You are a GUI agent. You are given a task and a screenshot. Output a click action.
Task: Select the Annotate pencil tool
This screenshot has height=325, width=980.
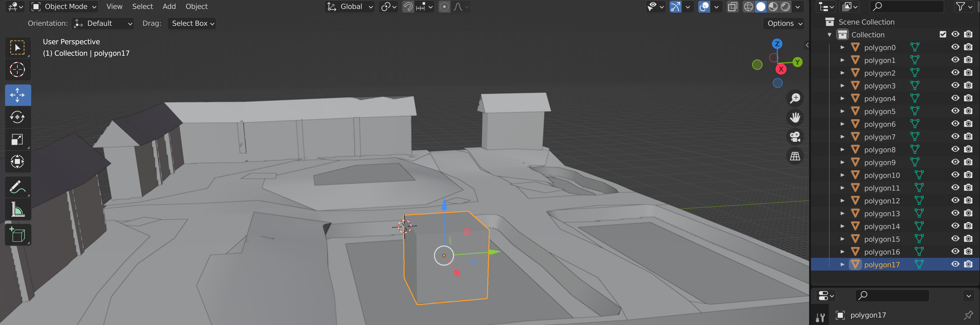[17, 187]
